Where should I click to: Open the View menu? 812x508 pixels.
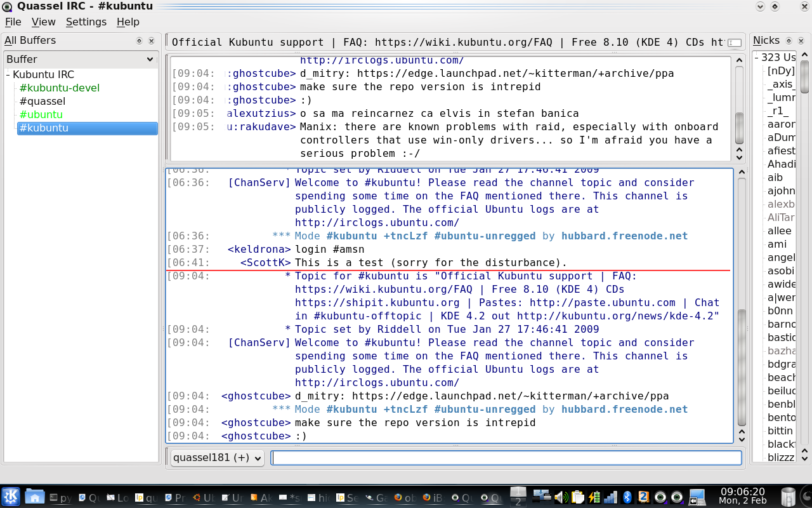click(x=44, y=22)
